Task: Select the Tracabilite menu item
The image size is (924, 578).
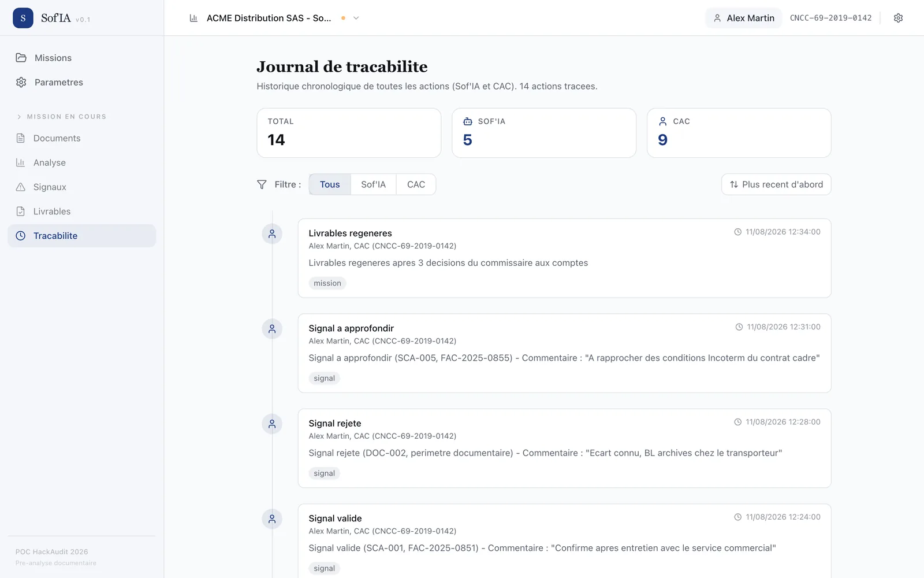Action: (x=81, y=236)
